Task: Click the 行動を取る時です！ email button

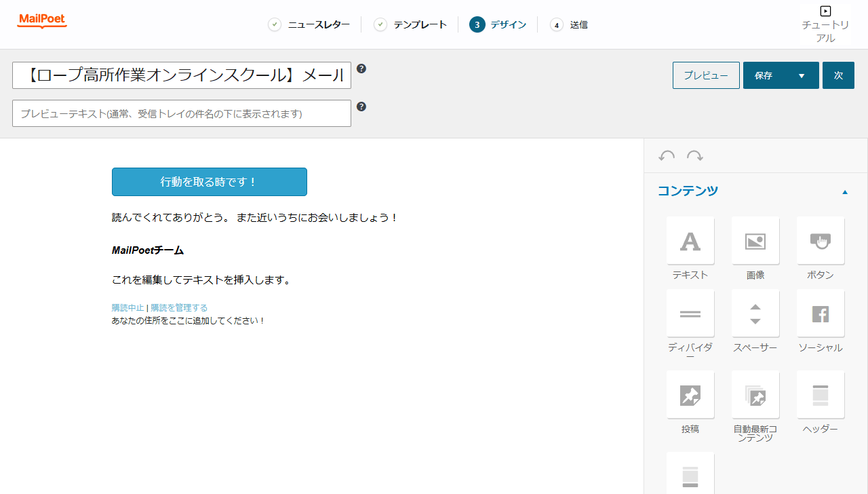Action: pos(210,182)
